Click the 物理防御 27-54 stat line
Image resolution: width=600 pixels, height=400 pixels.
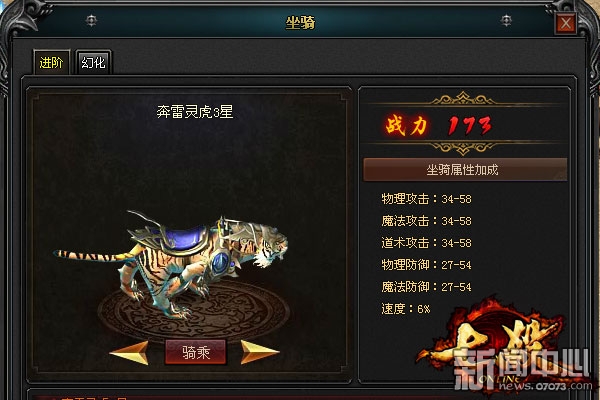click(x=426, y=265)
